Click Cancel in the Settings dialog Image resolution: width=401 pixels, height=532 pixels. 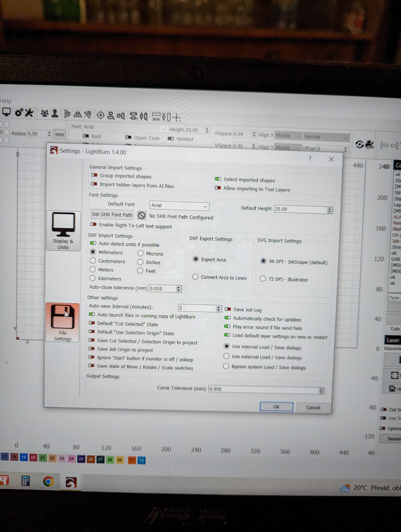point(313,407)
